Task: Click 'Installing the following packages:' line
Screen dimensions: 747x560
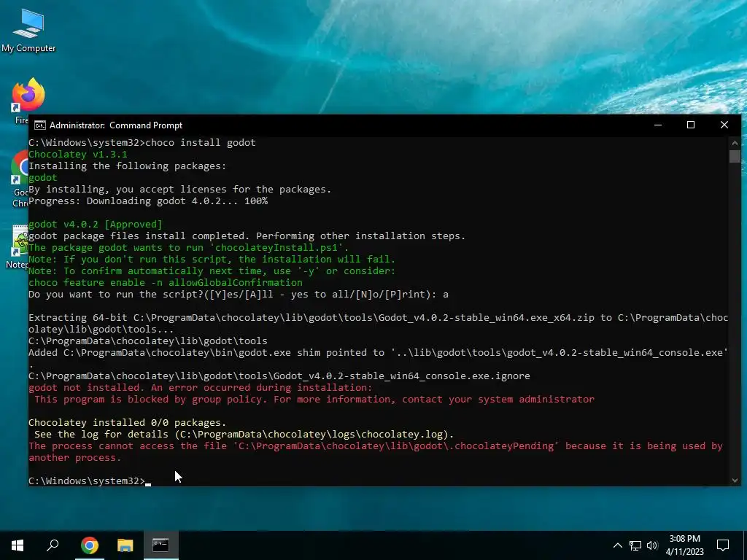Action: click(x=127, y=166)
